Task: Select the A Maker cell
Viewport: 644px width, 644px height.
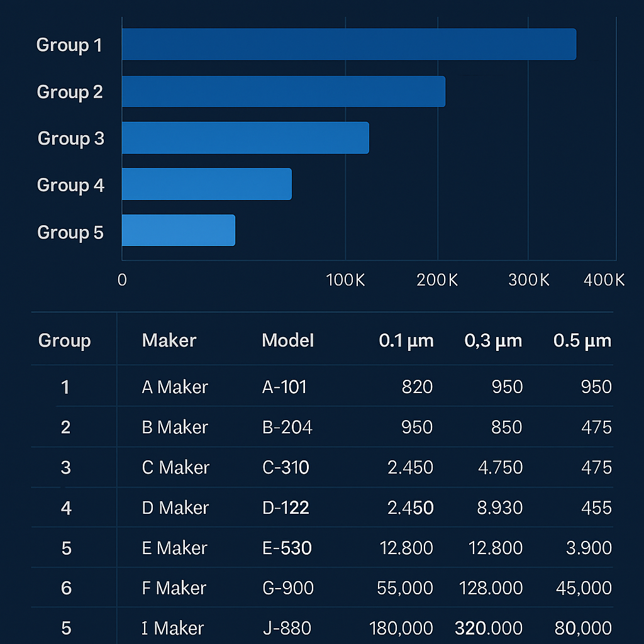Action: (175, 387)
